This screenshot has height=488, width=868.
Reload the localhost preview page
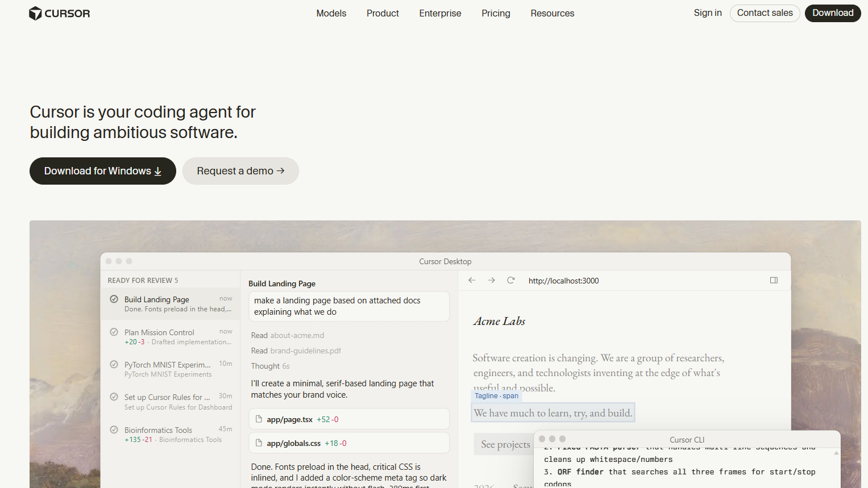(x=511, y=280)
